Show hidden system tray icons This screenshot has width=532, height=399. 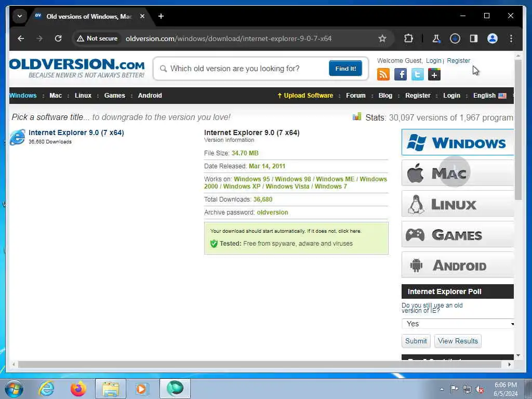coord(442,390)
